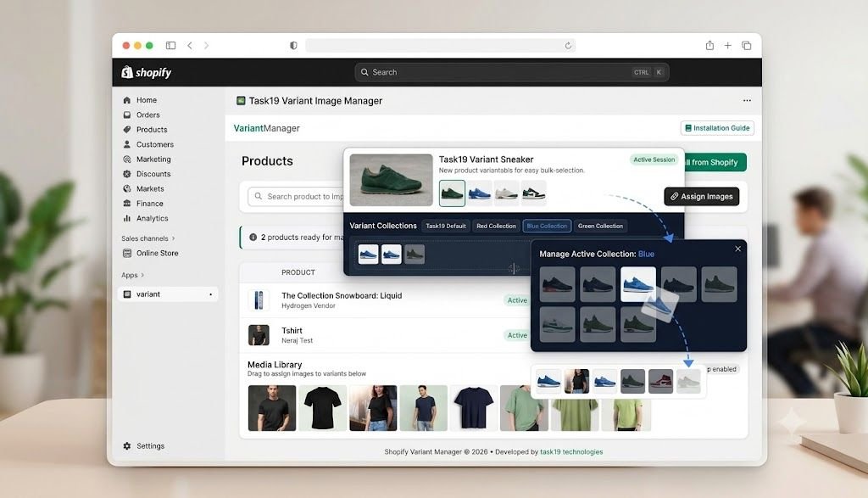The height and width of the screenshot is (498, 868).
Task: Click the from Shopify green button
Action: click(x=715, y=162)
